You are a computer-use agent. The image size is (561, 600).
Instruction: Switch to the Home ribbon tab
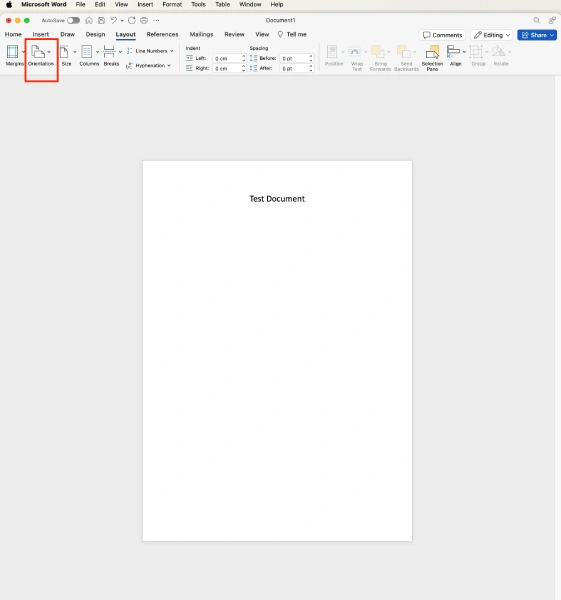tap(13, 34)
